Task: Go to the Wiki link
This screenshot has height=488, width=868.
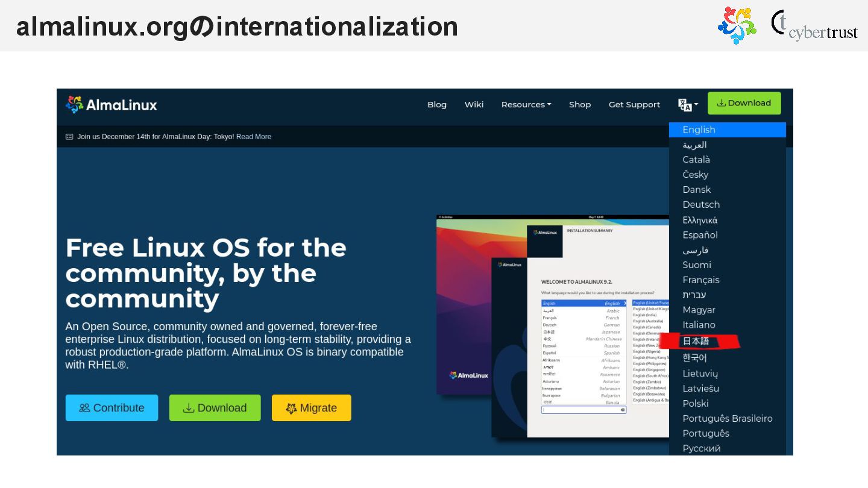Action: click(474, 105)
